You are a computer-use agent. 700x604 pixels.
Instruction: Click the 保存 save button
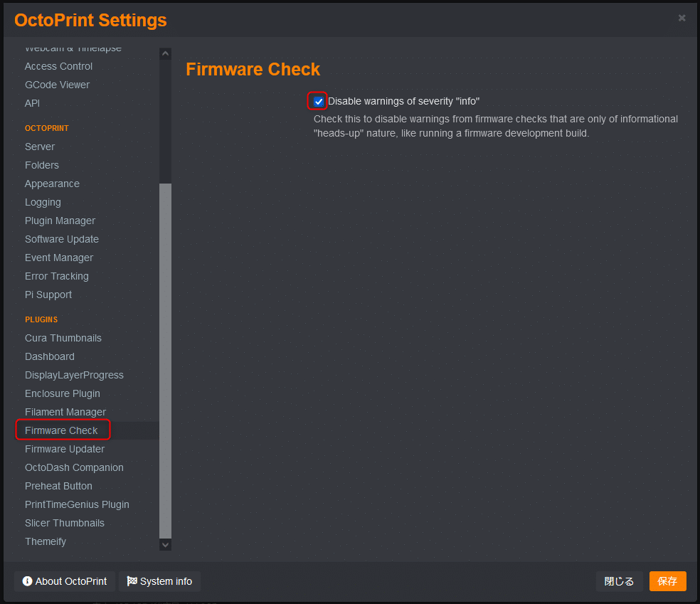667,581
